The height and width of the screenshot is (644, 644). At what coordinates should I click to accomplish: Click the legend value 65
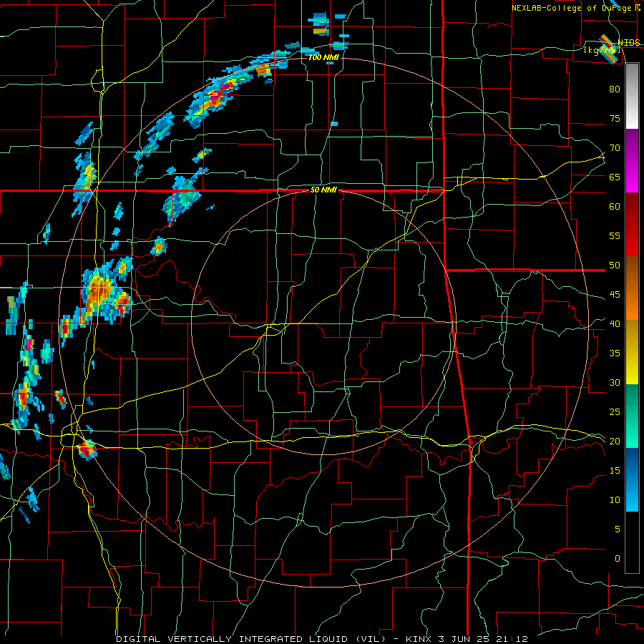pyautogui.click(x=615, y=177)
